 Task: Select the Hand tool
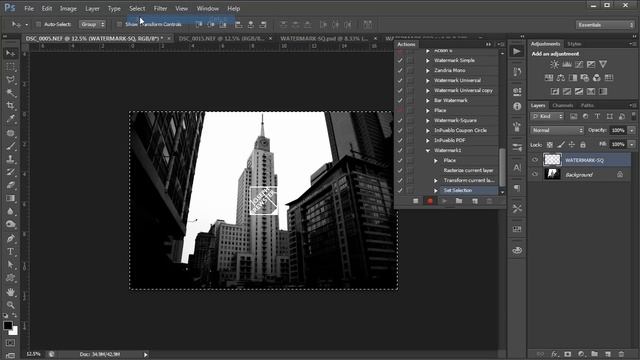[x=10, y=292]
